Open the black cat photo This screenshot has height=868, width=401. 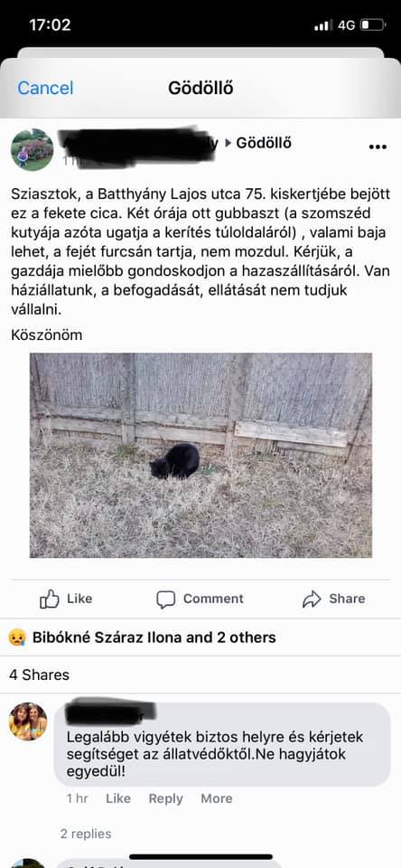point(200,455)
